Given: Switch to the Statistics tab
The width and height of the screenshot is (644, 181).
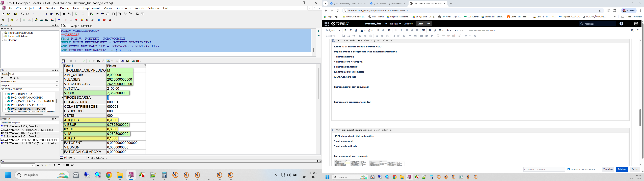Looking at the screenshot, I should point(87,26).
